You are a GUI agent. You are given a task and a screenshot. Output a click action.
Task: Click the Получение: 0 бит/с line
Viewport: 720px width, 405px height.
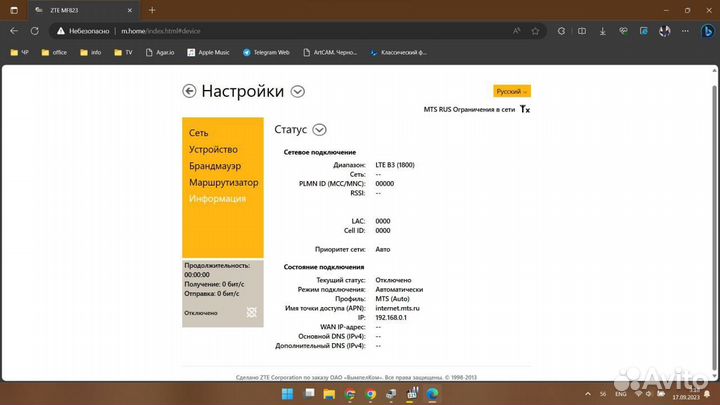(x=214, y=284)
